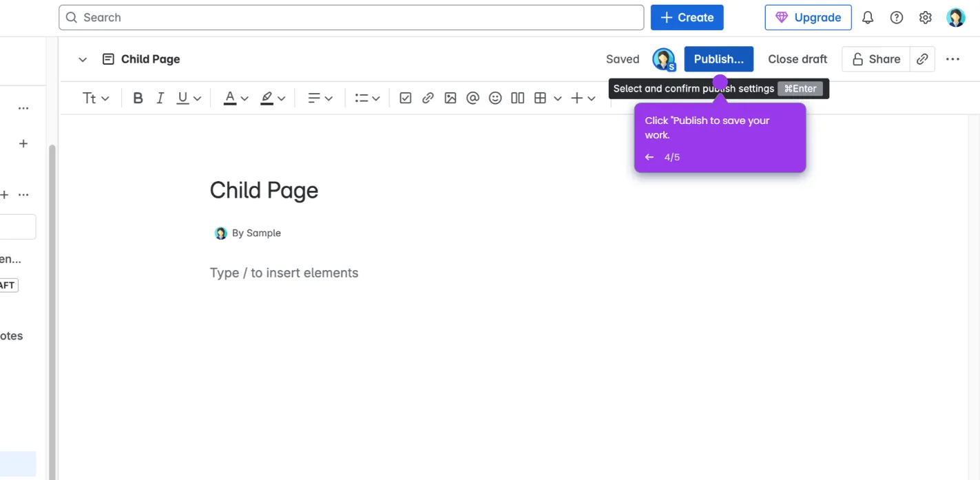Viewport: 980px width, 480px height.
Task: Click the breadcrumb Child Page text
Action: point(150,59)
